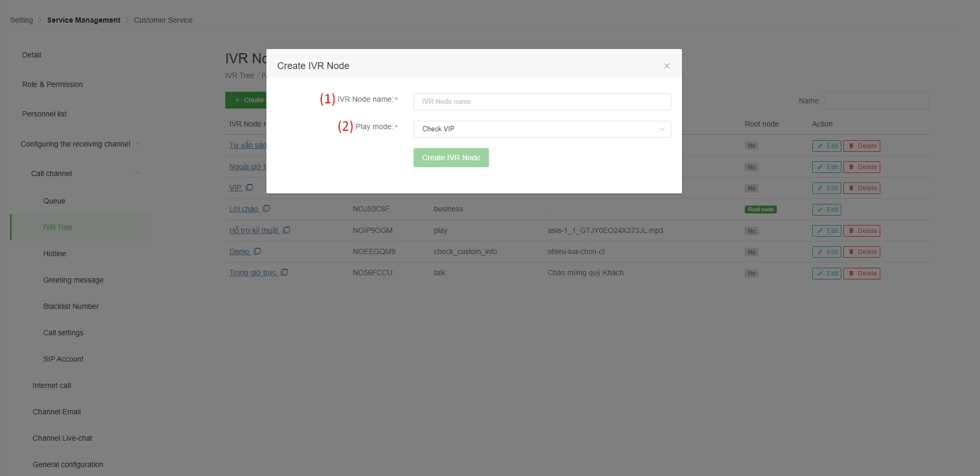
Task: Copy icon next to VIP node
Action: [x=249, y=188]
